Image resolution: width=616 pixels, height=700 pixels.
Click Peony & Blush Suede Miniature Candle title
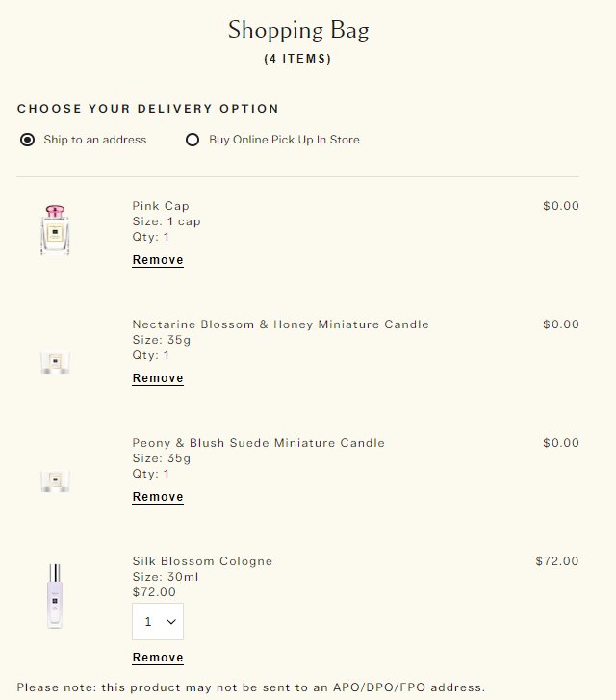[x=259, y=442]
